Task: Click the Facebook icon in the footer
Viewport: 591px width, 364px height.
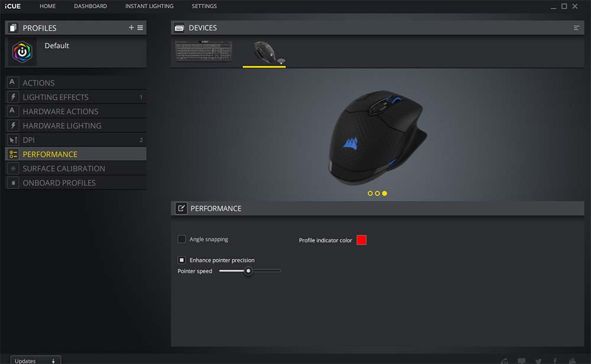Action: 555,360
